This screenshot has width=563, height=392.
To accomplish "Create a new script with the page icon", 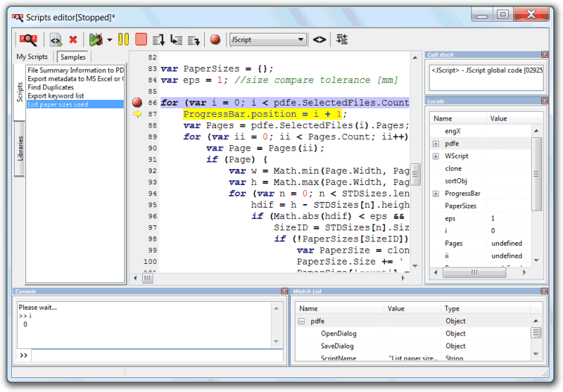I will pos(56,40).
